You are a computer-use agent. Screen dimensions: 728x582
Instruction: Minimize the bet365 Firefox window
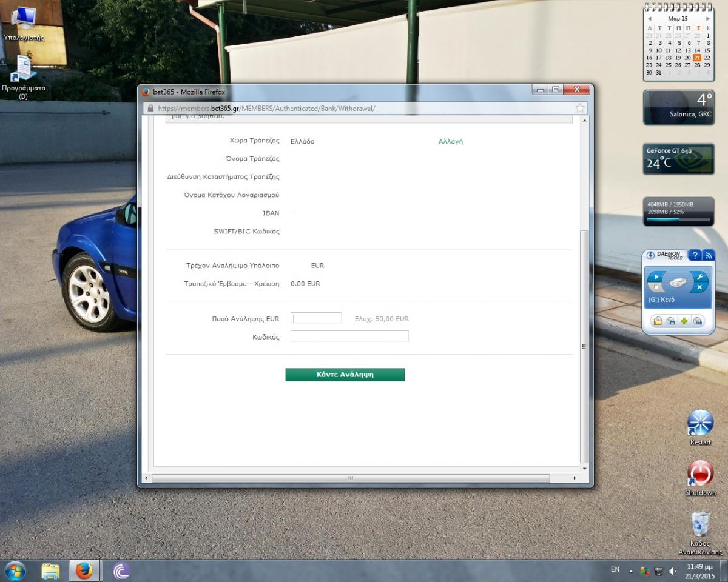pos(540,90)
